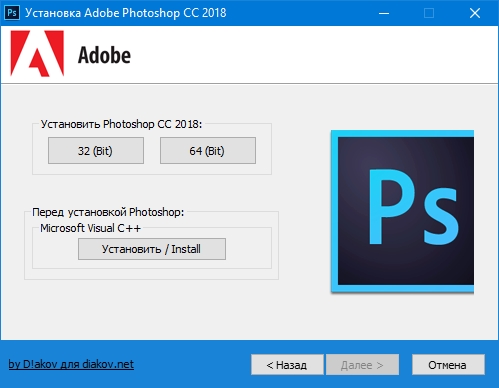Install Microsoft Visual C++ via Установить / Install

coord(152,249)
